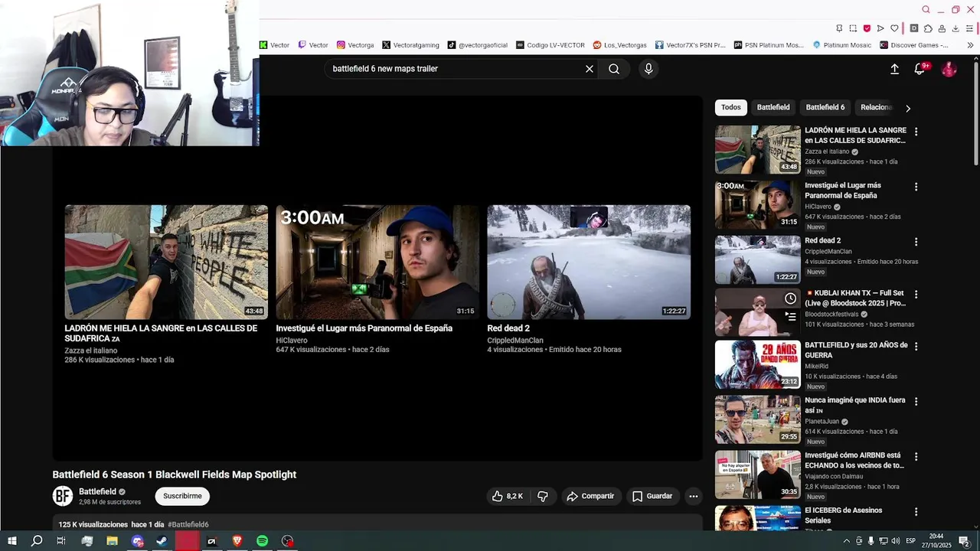The height and width of the screenshot is (551, 980).
Task: Select the Battlefield 6 filter chip
Action: 825,107
